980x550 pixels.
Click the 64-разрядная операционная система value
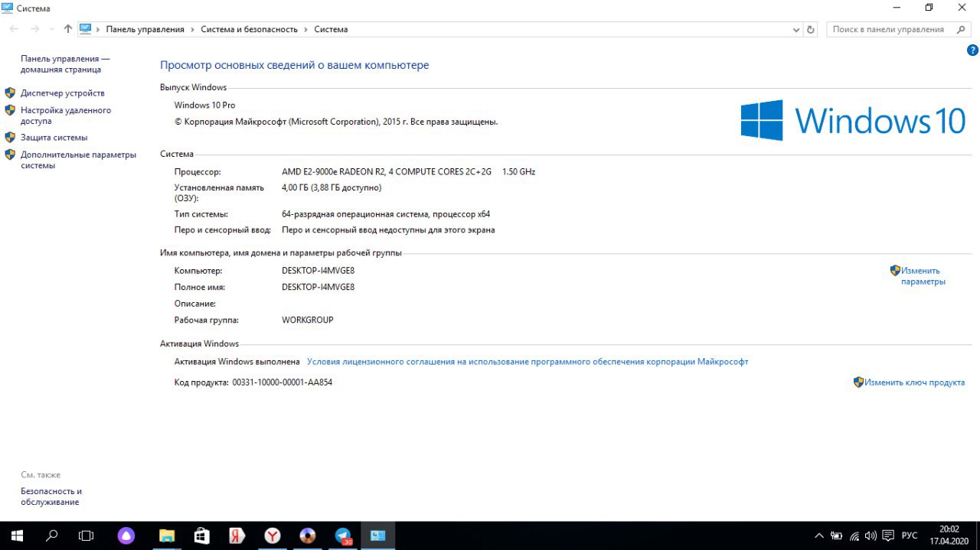coord(386,214)
